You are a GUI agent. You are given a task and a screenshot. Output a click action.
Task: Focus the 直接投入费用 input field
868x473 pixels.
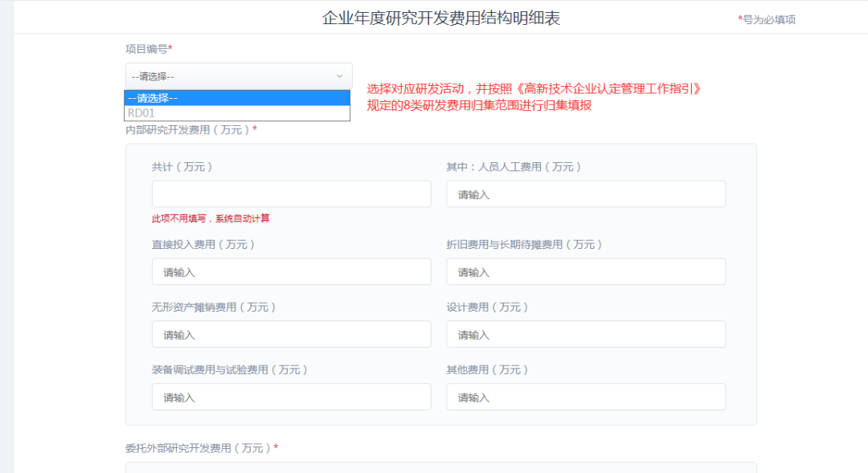(291, 271)
